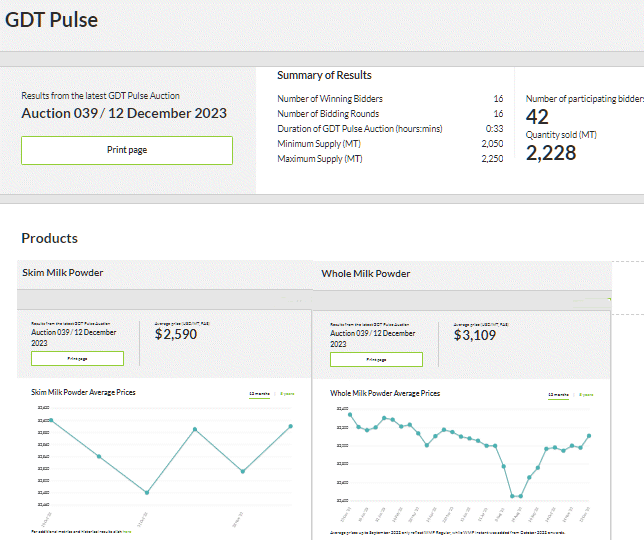Click first data point on Whole Milk chart
Viewport: 644px width, 540px height.
point(350,415)
